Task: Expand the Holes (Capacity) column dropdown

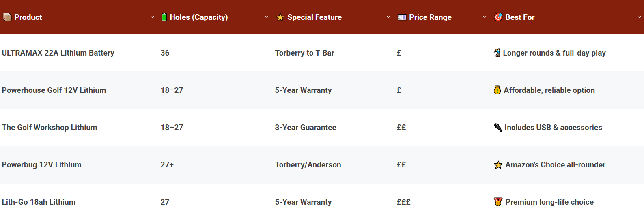Action: click(x=267, y=17)
